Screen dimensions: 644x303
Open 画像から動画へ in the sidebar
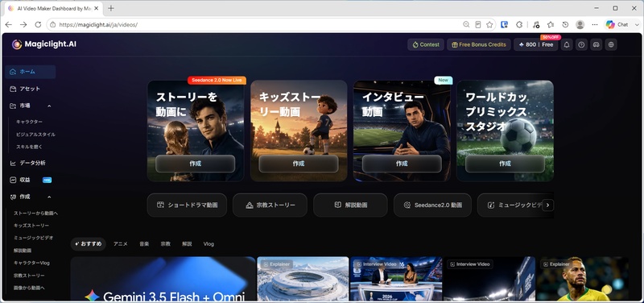point(29,288)
